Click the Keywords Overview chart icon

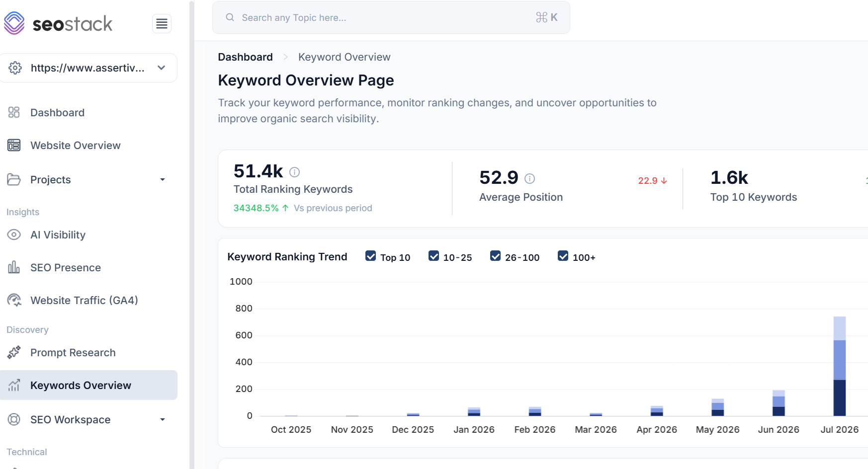[x=14, y=385]
